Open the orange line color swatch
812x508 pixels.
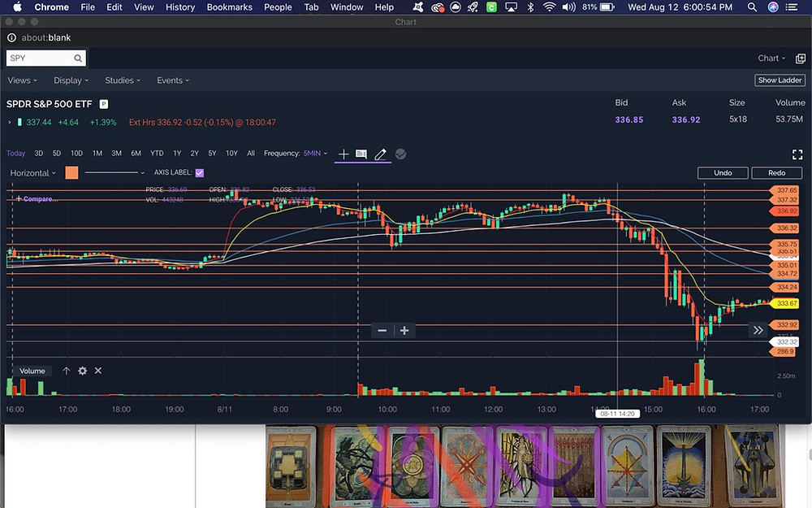coord(72,172)
